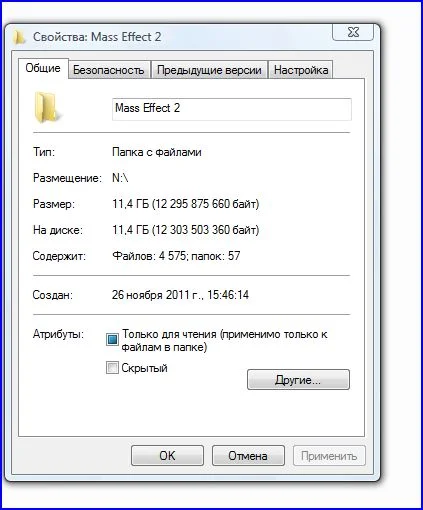Confirm with the OK button
The width and height of the screenshot is (423, 510).
(x=167, y=456)
